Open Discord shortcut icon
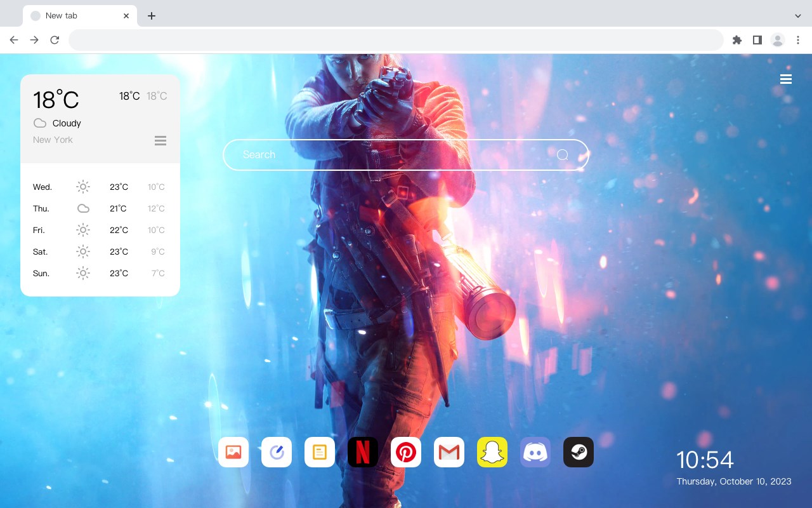This screenshot has width=812, height=508. point(535,452)
